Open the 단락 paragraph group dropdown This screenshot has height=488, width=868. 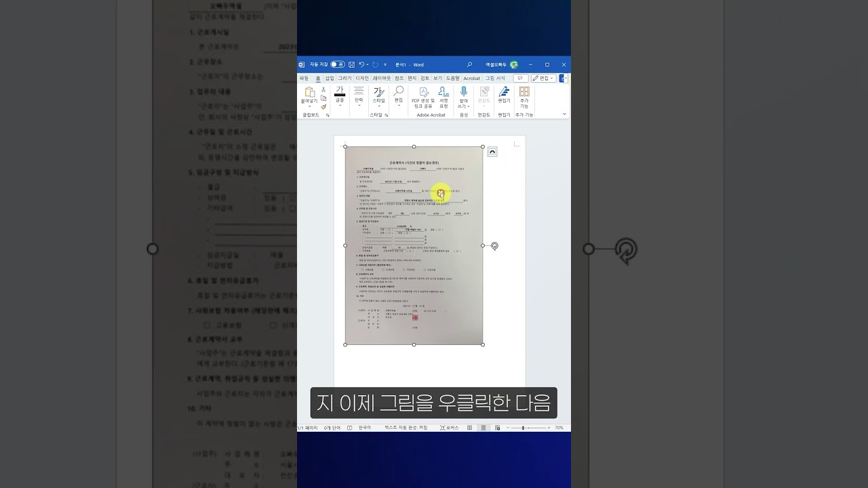[x=359, y=96]
